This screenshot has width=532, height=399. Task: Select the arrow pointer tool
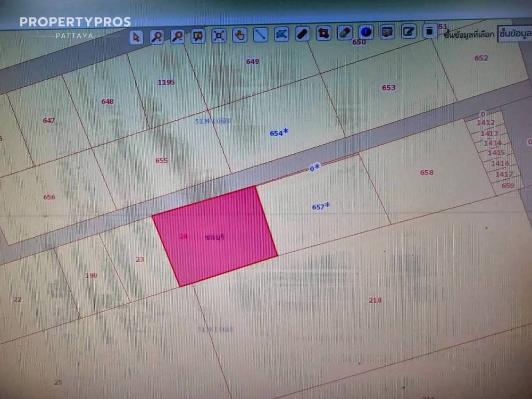click(x=136, y=37)
